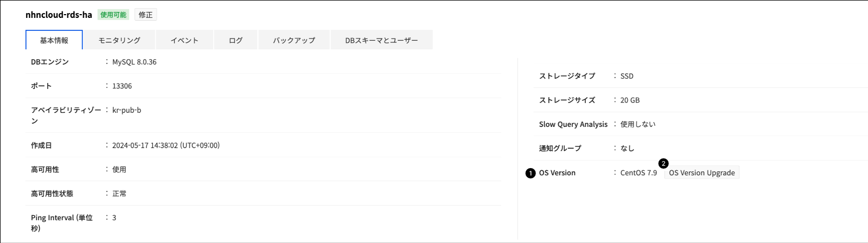The image size is (868, 243).
Task: Open the DBスキーマとユーザー tab
Action: click(x=381, y=40)
